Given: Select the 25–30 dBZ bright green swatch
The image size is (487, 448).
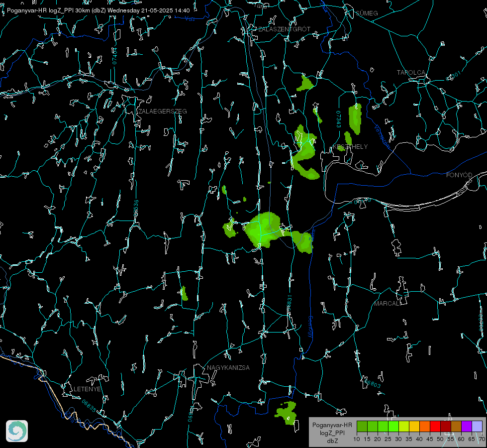Looking at the screenshot, I should click(x=393, y=426).
